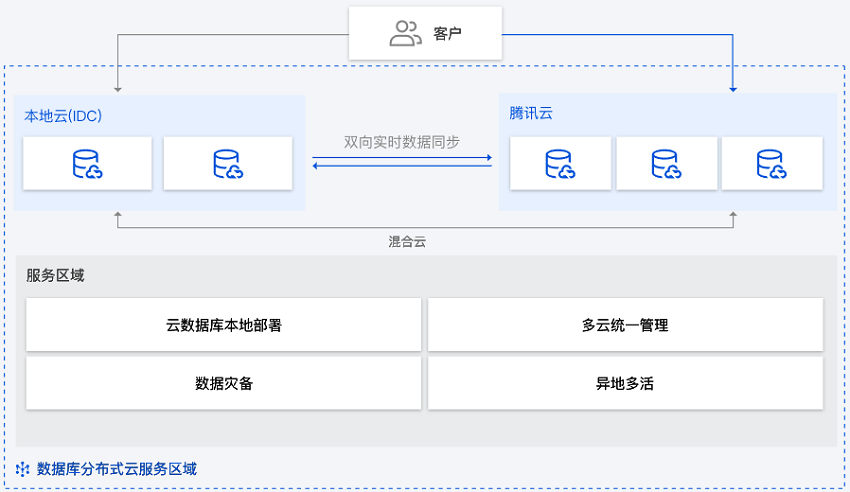Image resolution: width=850 pixels, height=492 pixels.
Task: Click the first database icon in 腾讯云
Action: (560, 164)
